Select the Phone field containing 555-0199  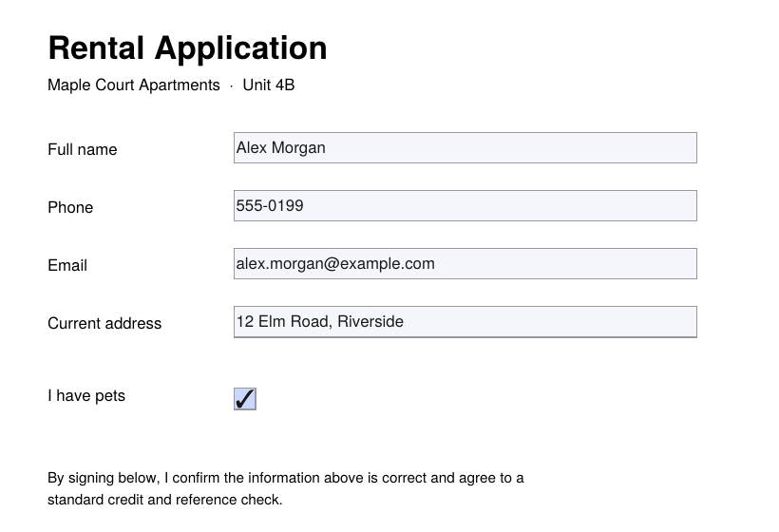pos(465,205)
